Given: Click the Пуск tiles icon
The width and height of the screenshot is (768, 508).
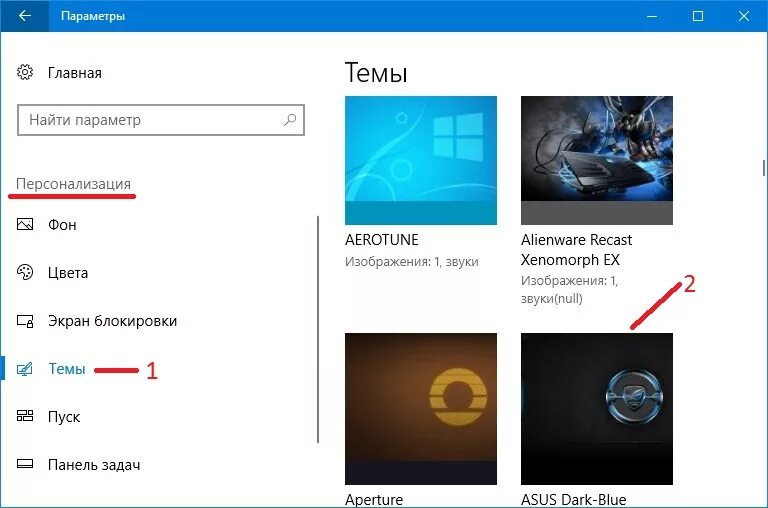Looking at the screenshot, I should pyautogui.click(x=25, y=416).
